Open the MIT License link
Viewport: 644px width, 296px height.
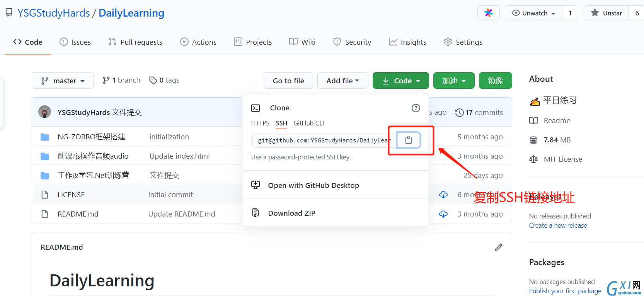point(563,159)
